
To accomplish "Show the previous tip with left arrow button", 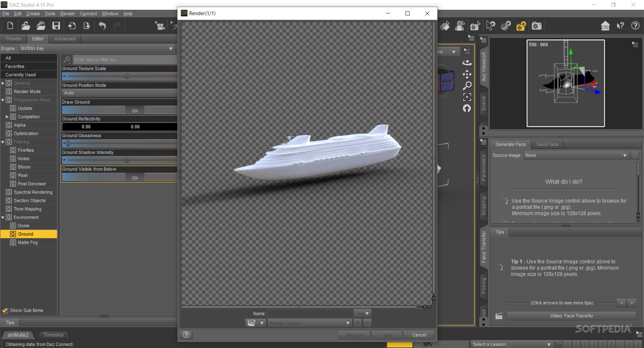I will click(622, 303).
